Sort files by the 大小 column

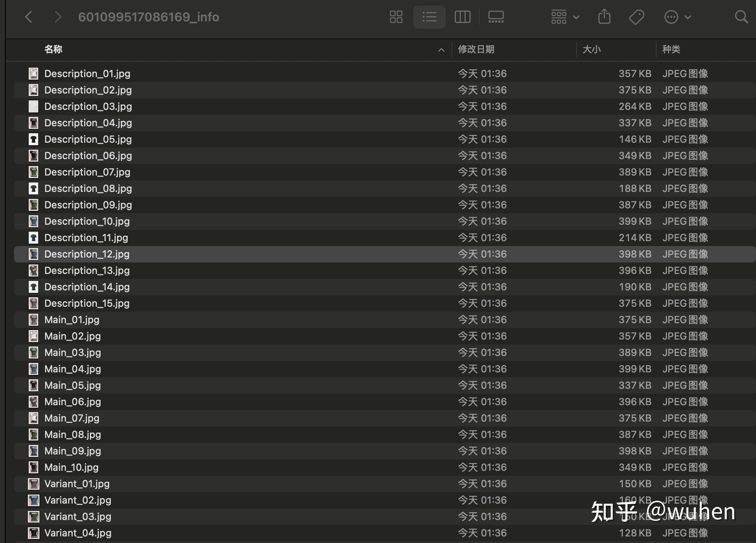[592, 50]
